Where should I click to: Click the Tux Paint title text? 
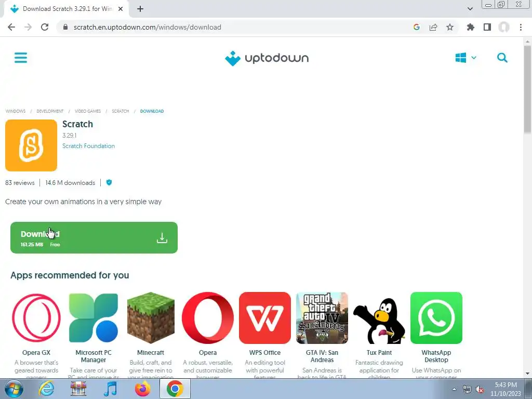(379, 353)
